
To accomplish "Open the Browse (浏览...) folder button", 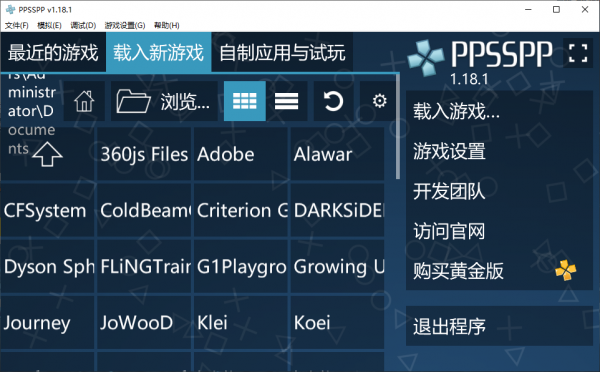I will [x=164, y=101].
